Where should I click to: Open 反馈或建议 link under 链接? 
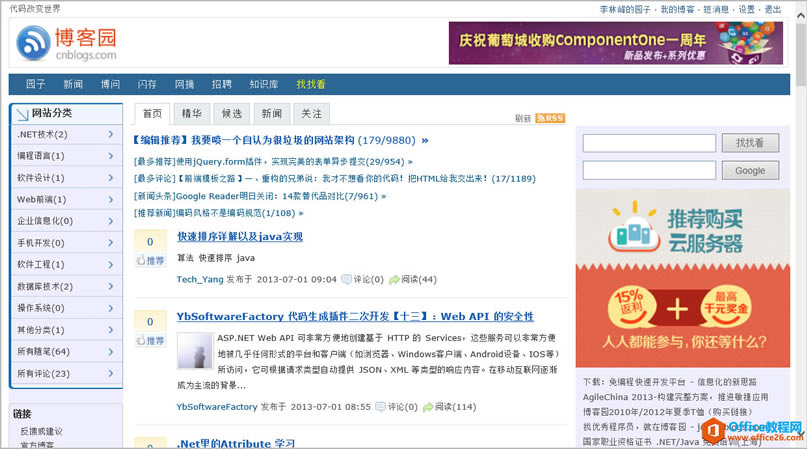(42, 431)
